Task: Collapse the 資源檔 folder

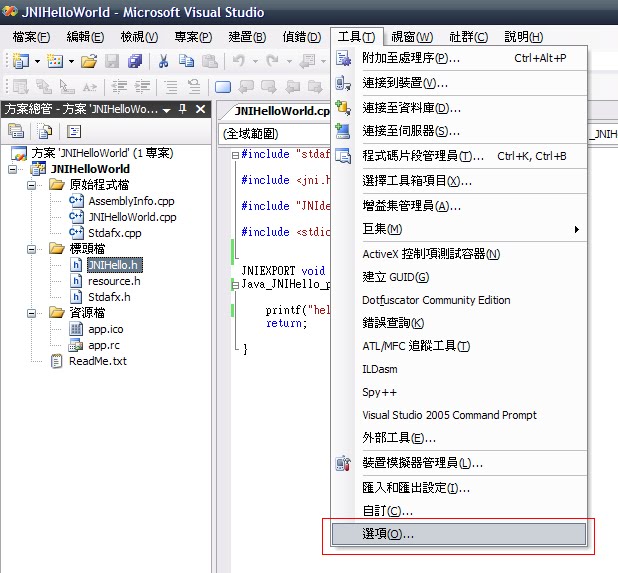Action: [x=32, y=313]
